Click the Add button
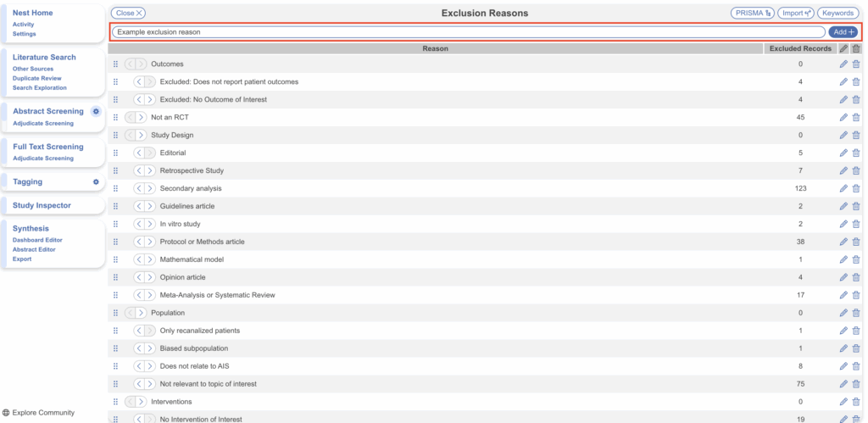Screen dimensions: 868x423 point(843,32)
